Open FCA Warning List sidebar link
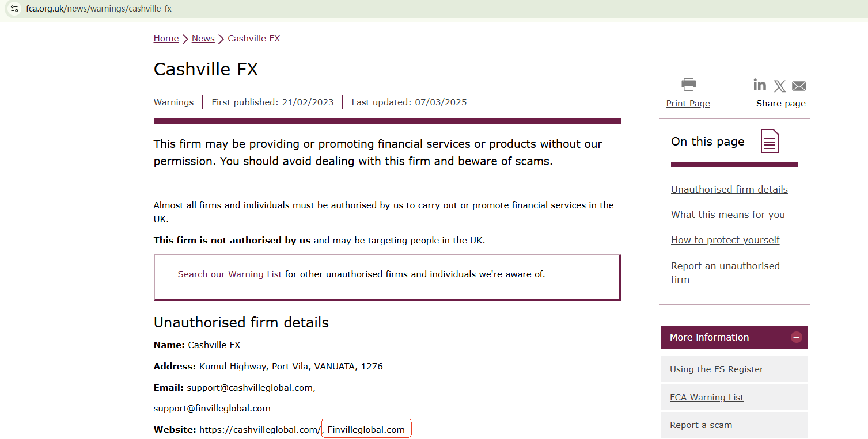 pyautogui.click(x=706, y=398)
